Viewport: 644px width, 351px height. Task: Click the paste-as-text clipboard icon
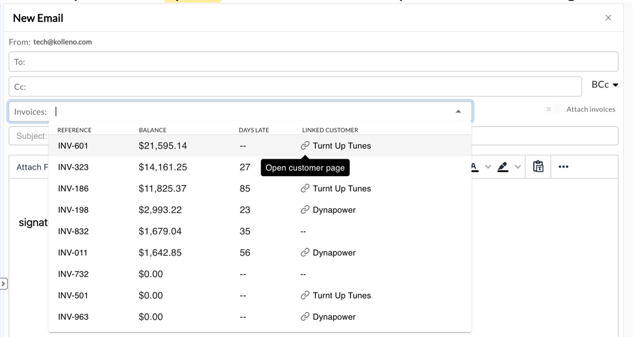pyautogui.click(x=538, y=166)
